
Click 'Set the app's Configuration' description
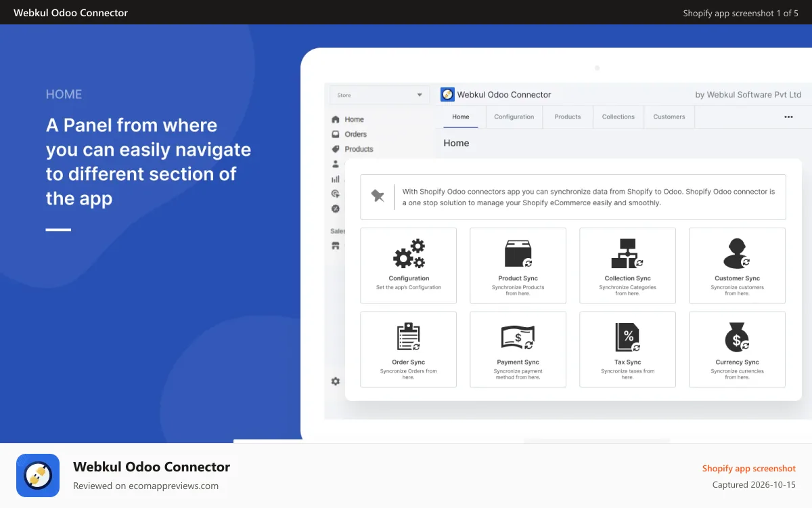(x=409, y=287)
